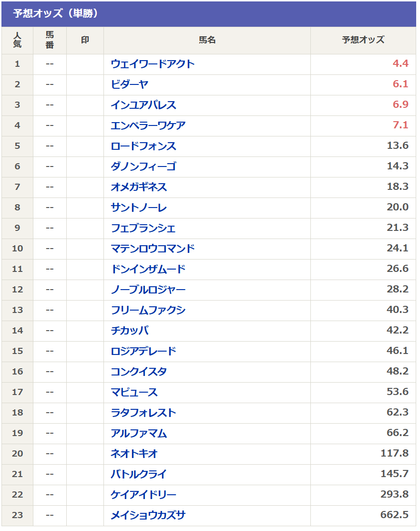
Task: Click the horse name ビダーヤ
Action: [x=129, y=84]
